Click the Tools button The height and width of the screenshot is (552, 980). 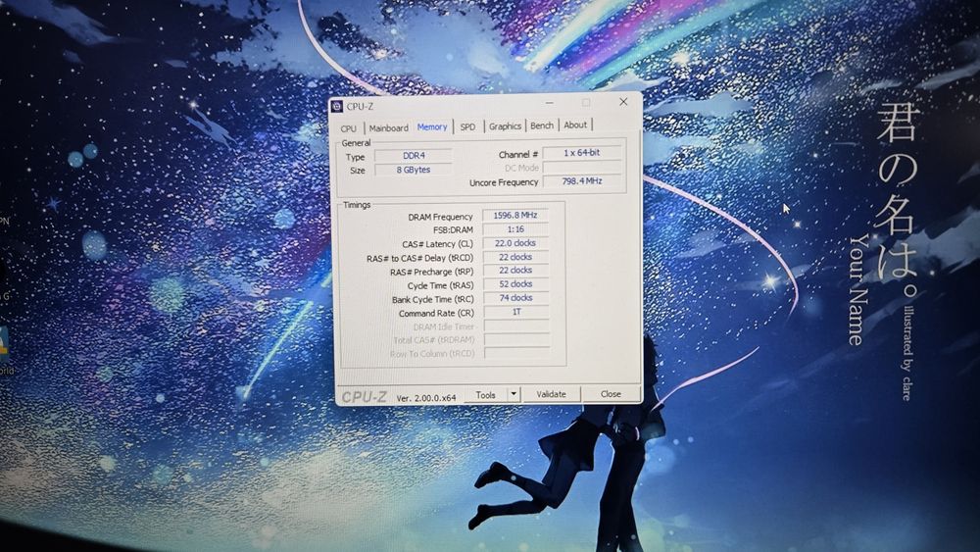coord(486,394)
